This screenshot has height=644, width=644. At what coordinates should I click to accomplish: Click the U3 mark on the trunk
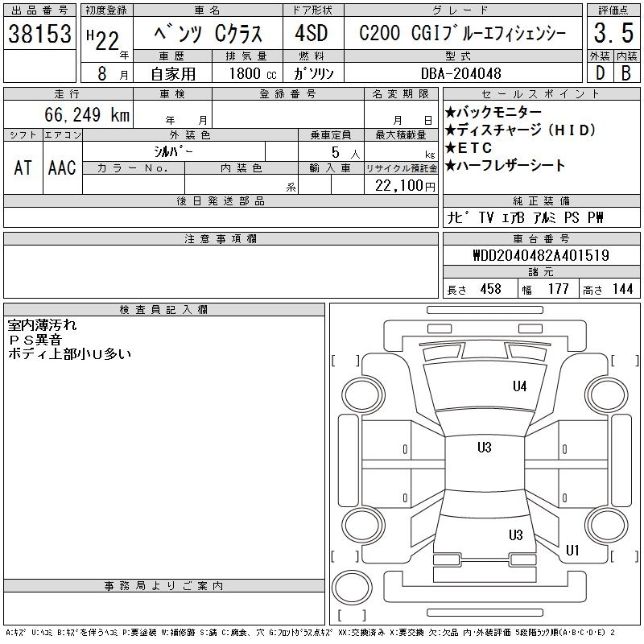[x=515, y=535]
